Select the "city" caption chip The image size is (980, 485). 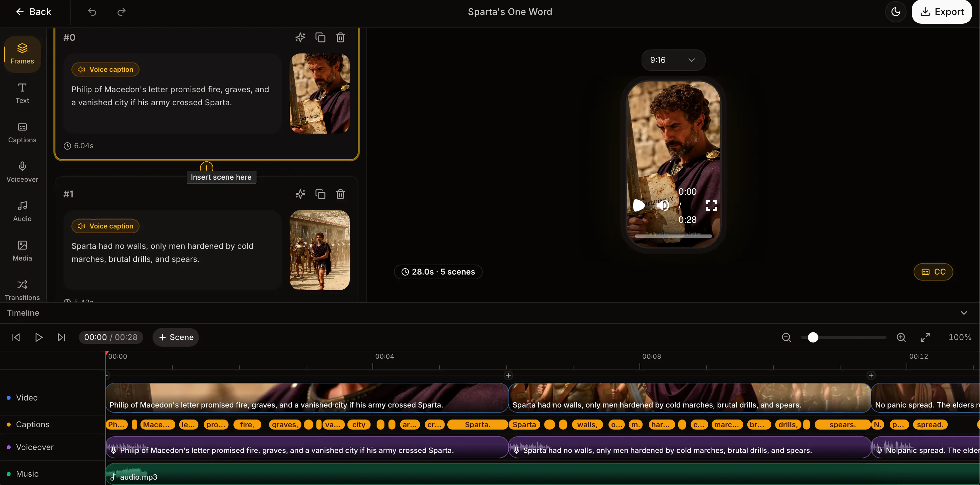(358, 425)
